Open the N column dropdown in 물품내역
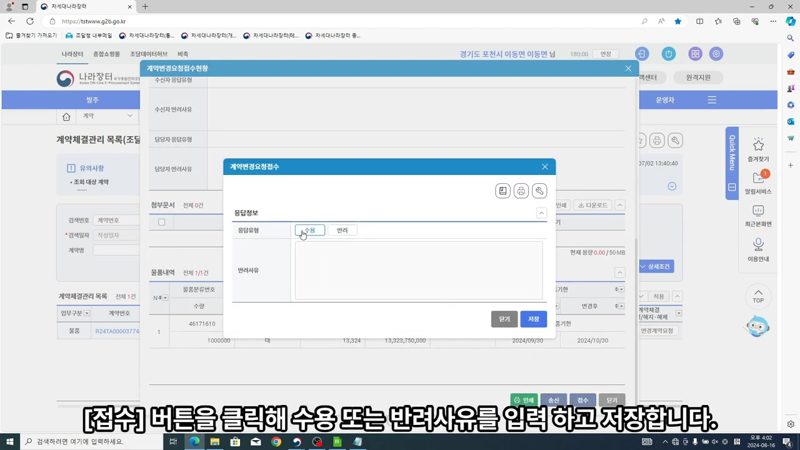This screenshot has width=800, height=450. coord(165,297)
